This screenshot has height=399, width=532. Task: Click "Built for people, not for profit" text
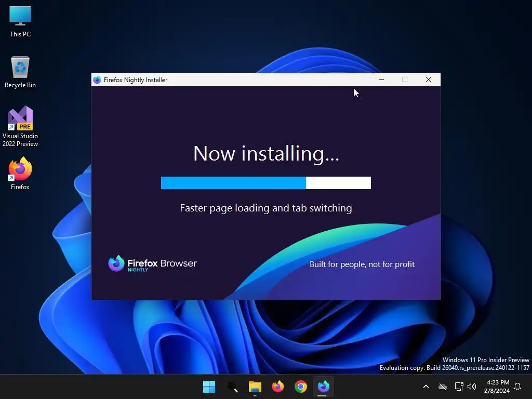click(362, 264)
